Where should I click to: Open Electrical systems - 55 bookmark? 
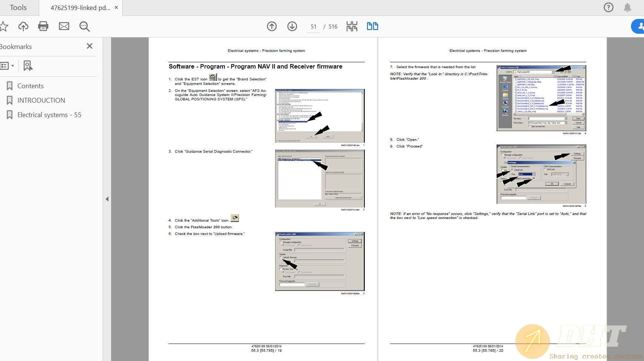tap(49, 115)
